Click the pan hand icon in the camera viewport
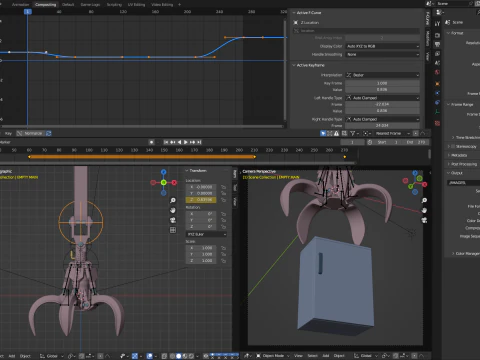 pos(424,210)
